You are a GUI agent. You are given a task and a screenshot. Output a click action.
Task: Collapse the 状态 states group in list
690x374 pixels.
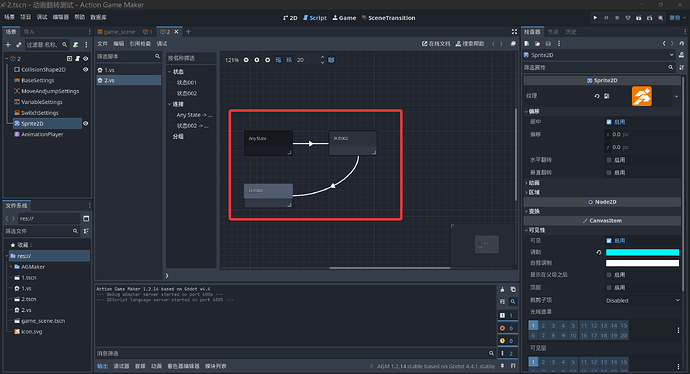(x=169, y=72)
